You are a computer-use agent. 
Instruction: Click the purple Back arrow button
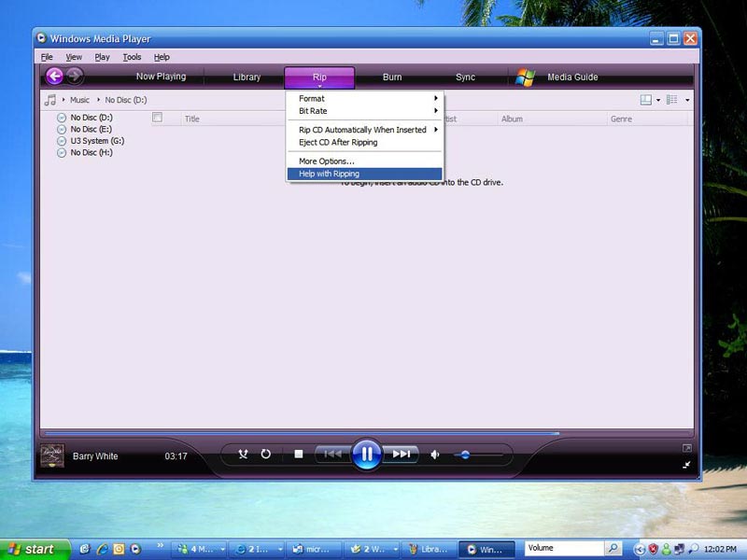(x=54, y=76)
